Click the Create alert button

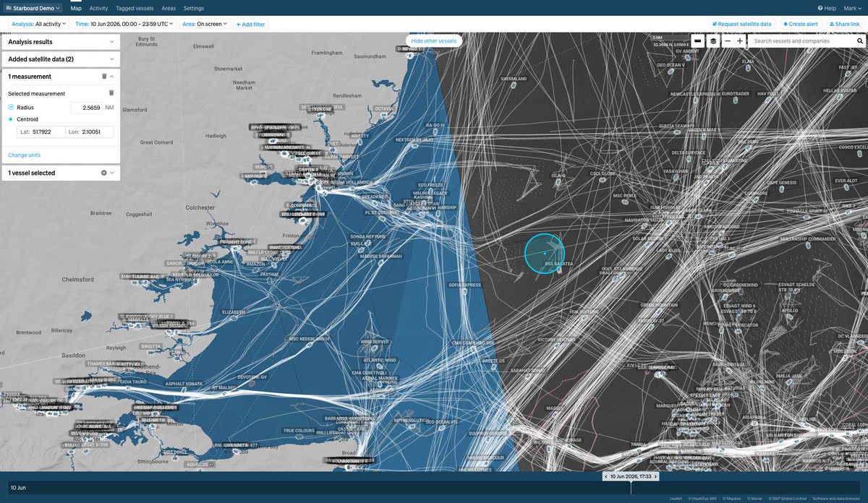[x=801, y=24]
